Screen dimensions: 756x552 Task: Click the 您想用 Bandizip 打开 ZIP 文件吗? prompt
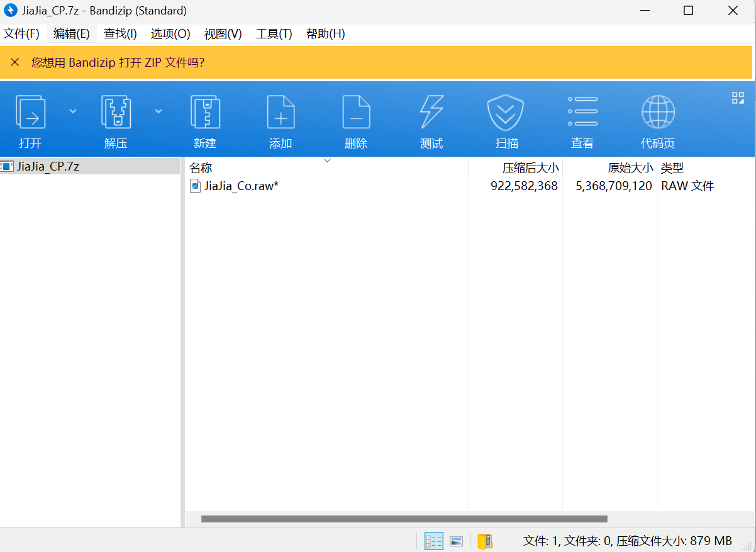pyautogui.click(x=118, y=62)
